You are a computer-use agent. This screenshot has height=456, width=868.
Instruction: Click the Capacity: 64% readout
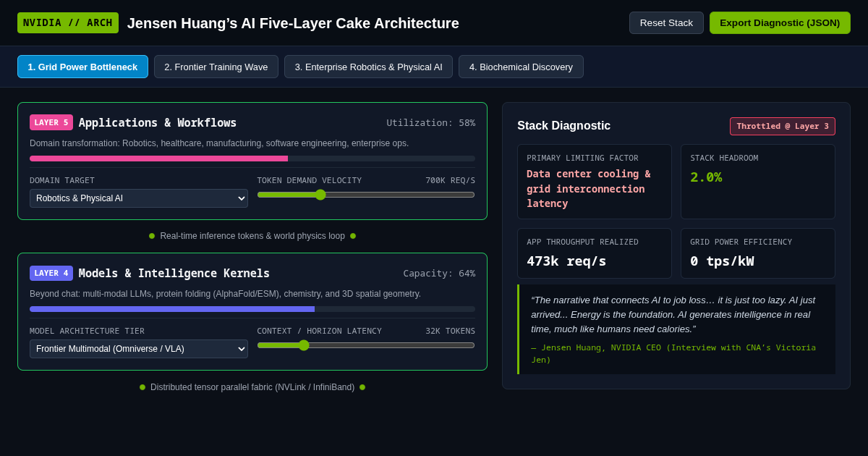(x=439, y=273)
